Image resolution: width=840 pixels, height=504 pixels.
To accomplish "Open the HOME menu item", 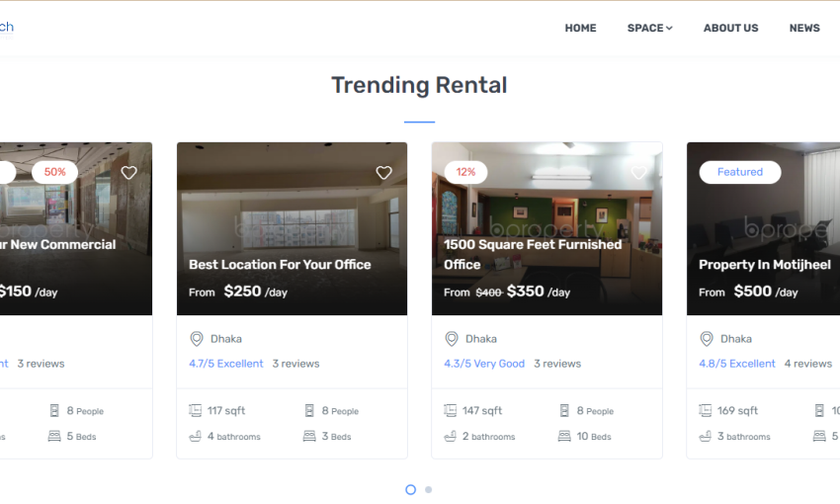I will [580, 28].
